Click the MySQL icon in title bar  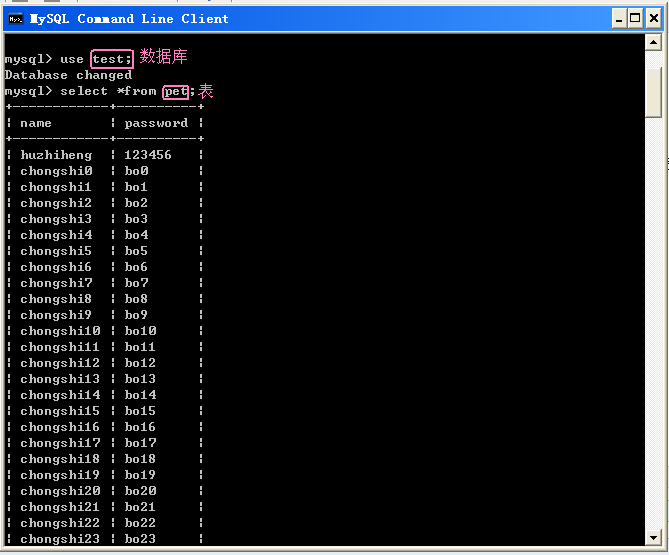point(16,18)
